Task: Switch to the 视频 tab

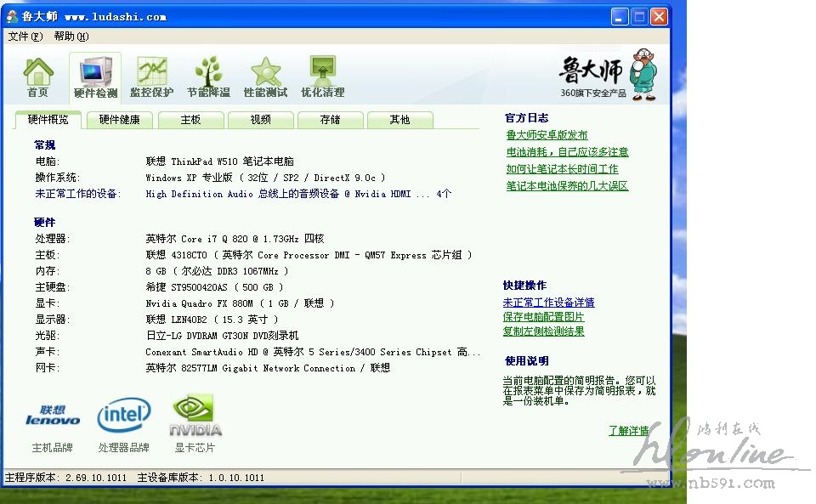Action: [261, 120]
